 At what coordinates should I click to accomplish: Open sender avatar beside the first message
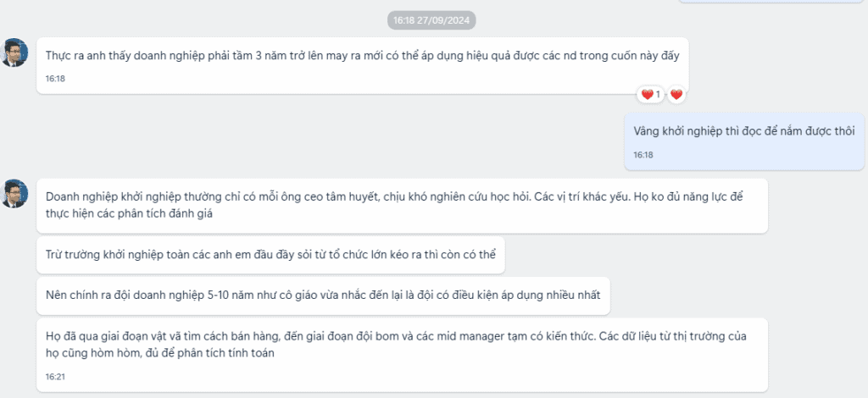point(15,52)
